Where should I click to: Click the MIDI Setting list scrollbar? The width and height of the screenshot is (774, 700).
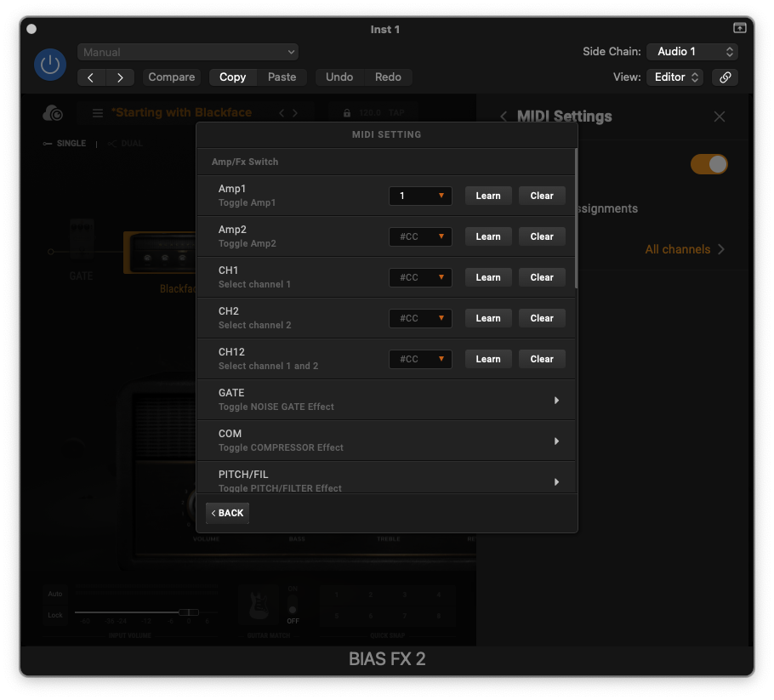(x=576, y=219)
